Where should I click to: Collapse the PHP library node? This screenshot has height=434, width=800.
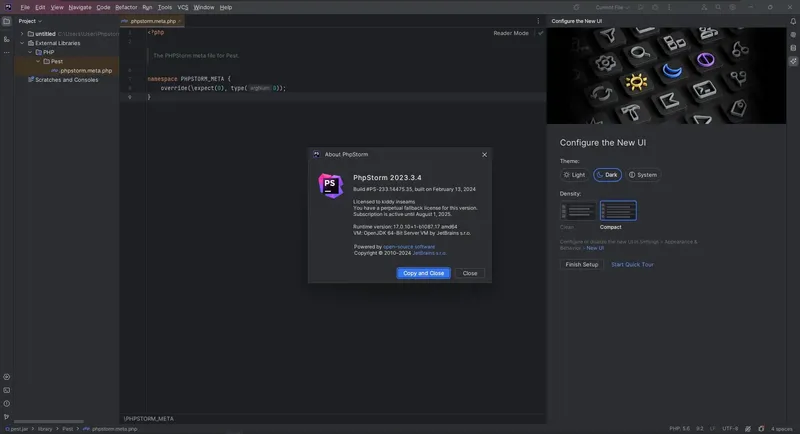point(30,53)
